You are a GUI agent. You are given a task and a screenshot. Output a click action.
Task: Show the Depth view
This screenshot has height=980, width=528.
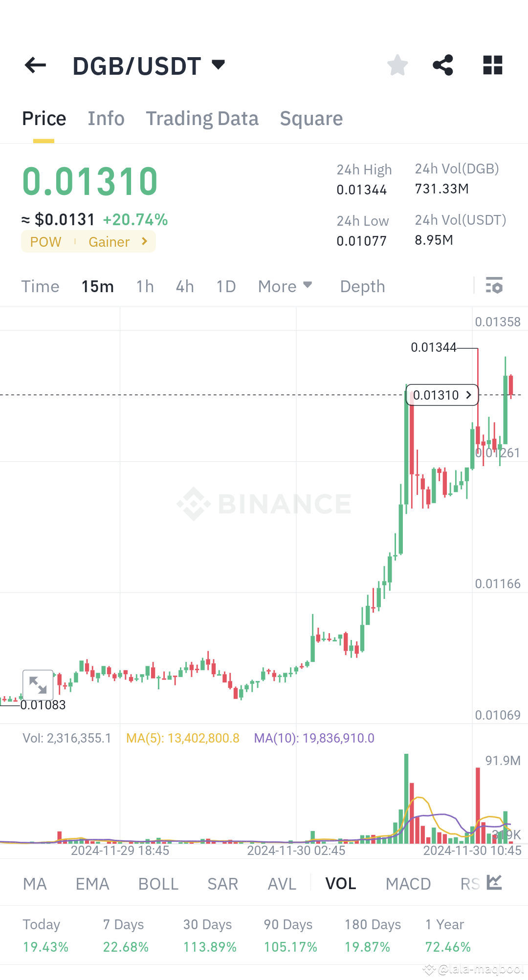point(362,286)
